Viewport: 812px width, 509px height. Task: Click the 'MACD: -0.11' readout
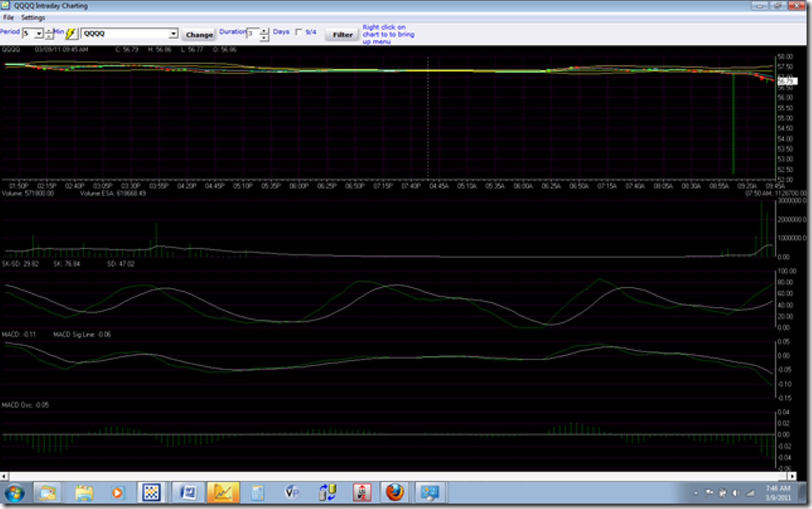pyautogui.click(x=19, y=334)
